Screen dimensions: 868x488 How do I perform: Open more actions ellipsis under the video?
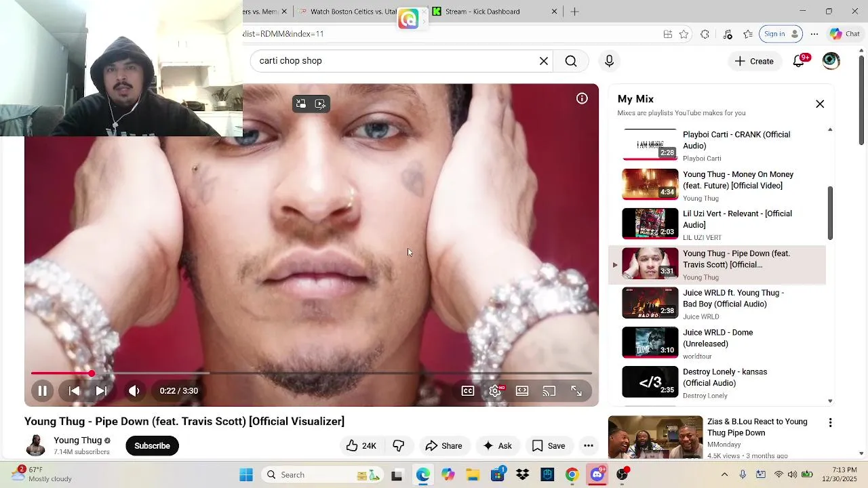tap(589, 446)
